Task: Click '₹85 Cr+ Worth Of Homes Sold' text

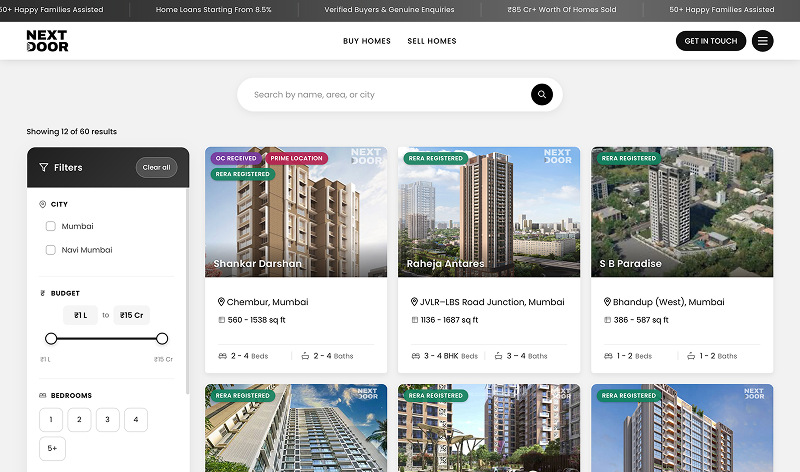Action: [x=562, y=10]
